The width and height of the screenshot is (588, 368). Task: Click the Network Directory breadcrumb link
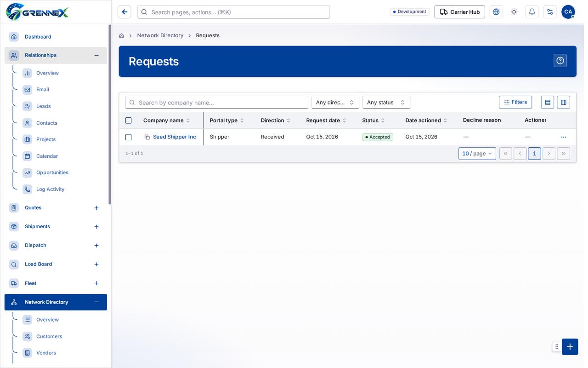click(160, 35)
